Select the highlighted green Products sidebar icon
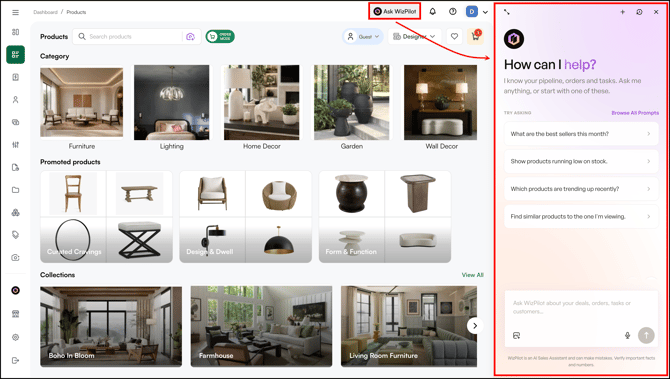Screen dimensions: 670x379 [x=15, y=55]
